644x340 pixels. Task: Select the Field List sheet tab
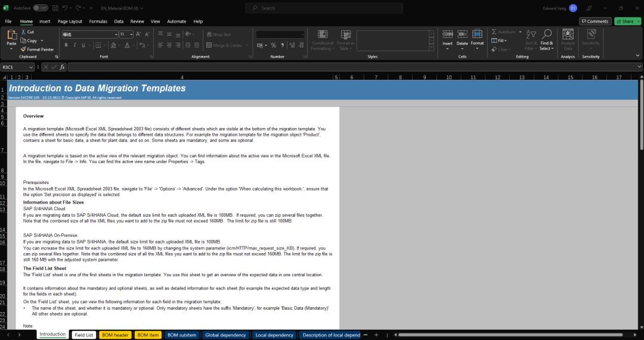pos(84,335)
